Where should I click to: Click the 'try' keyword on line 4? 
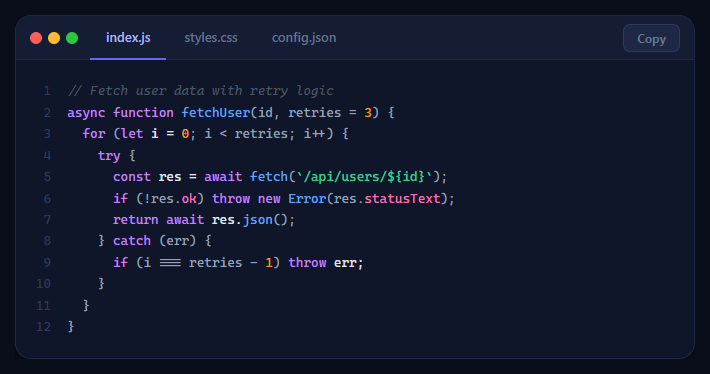click(x=109, y=156)
